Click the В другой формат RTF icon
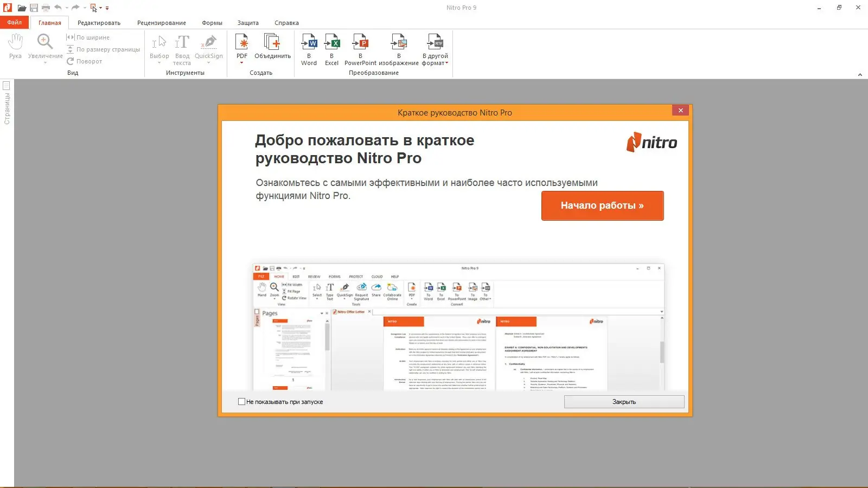Screen dimensions: 868x488 435,42
